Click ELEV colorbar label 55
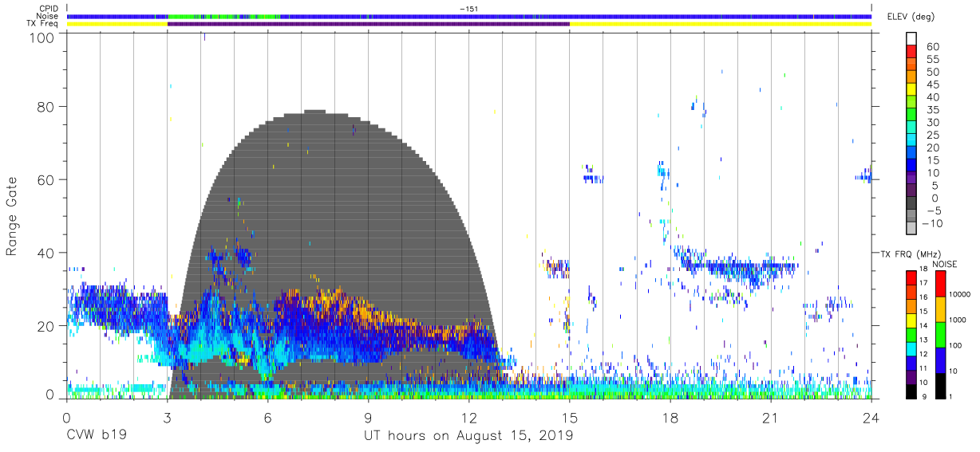Image resolution: width=980 pixels, height=452 pixels. coord(933,60)
